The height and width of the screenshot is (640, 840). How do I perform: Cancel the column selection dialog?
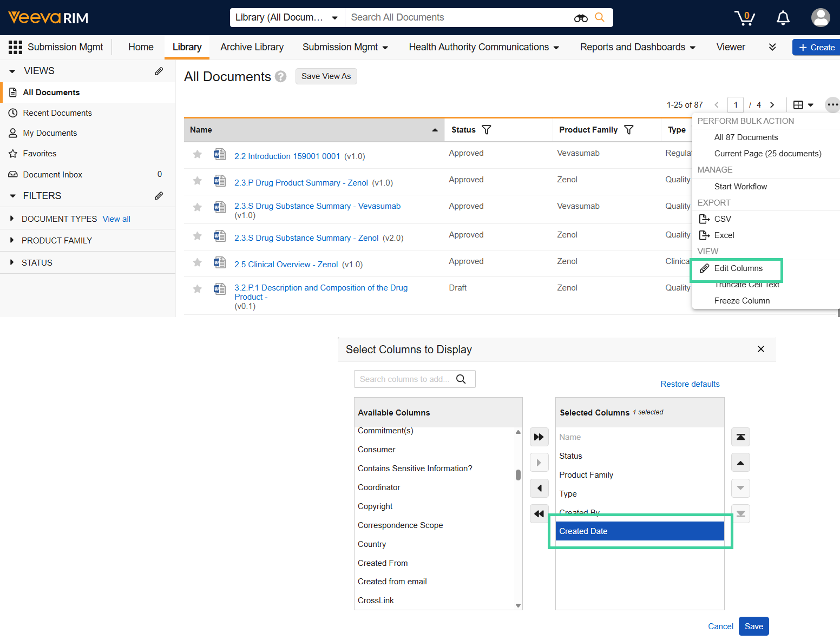click(x=720, y=626)
